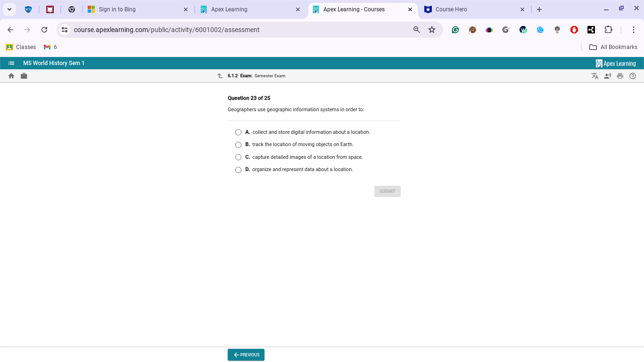The width and height of the screenshot is (644, 362).
Task: Open the All Bookmarks folder
Action: [x=613, y=47]
